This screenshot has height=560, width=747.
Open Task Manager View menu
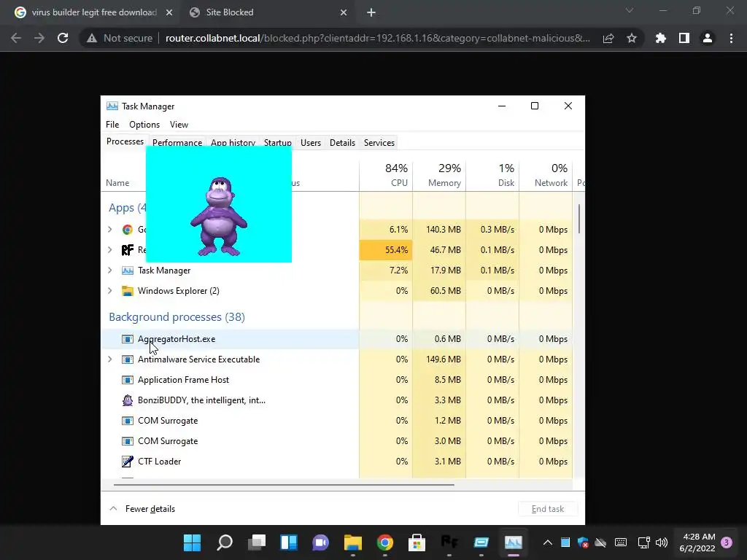[x=179, y=124]
